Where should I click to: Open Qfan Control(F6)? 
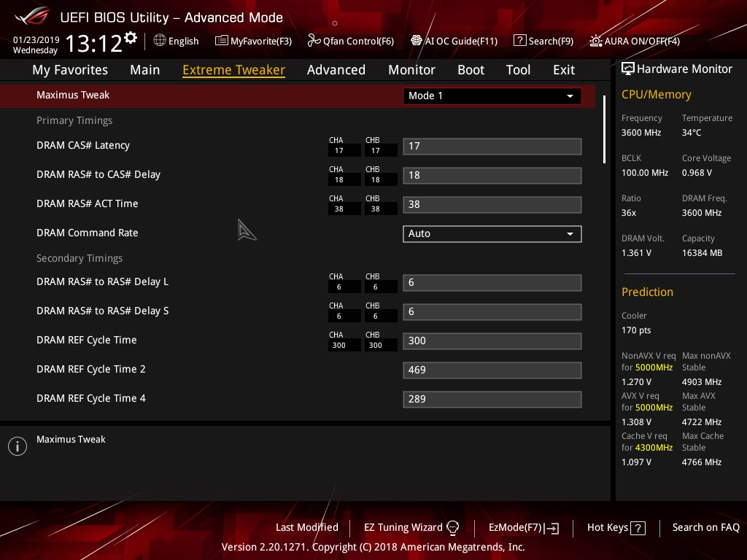[x=351, y=41]
